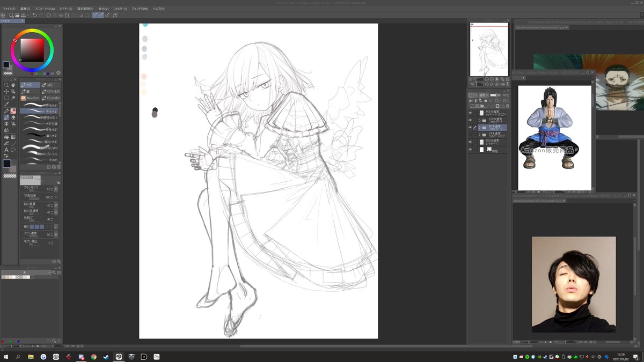Click the Undo arrow in command bar
The height and width of the screenshot is (362, 644).
34,15
